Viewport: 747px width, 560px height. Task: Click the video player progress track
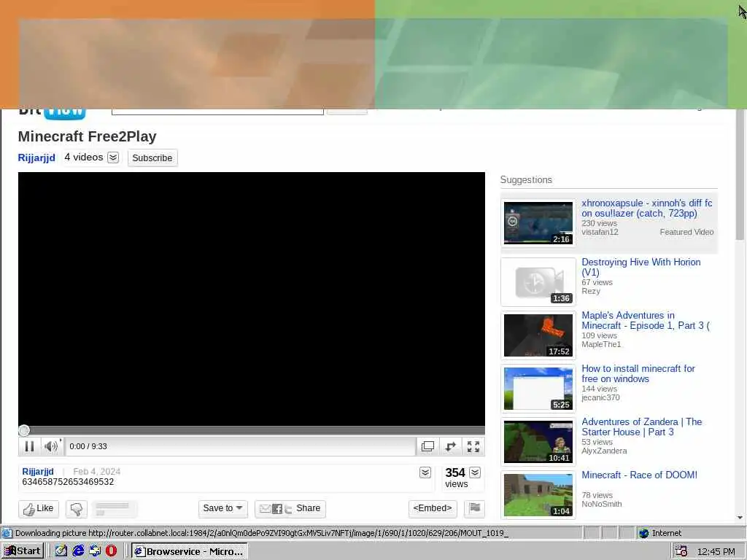[x=252, y=430]
